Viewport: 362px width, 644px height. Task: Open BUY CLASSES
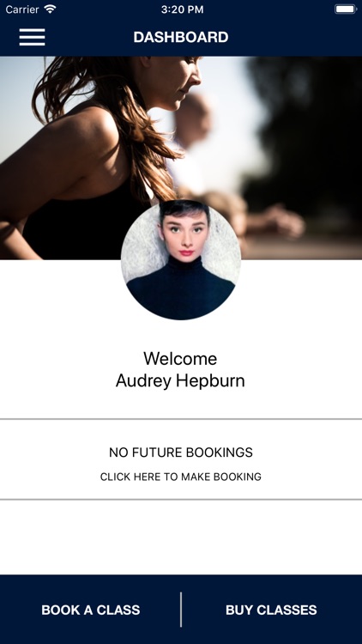click(x=271, y=610)
